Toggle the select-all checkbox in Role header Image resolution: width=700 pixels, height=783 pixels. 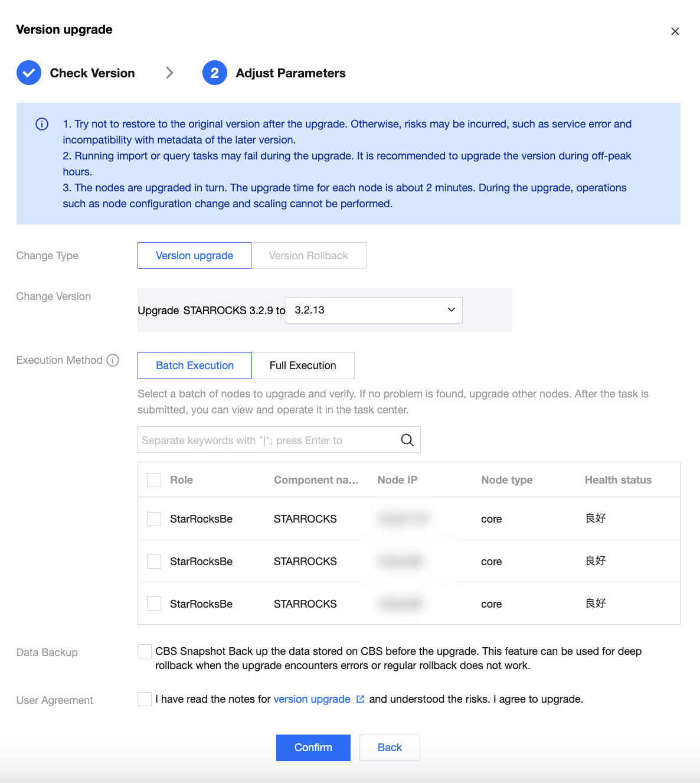point(154,480)
